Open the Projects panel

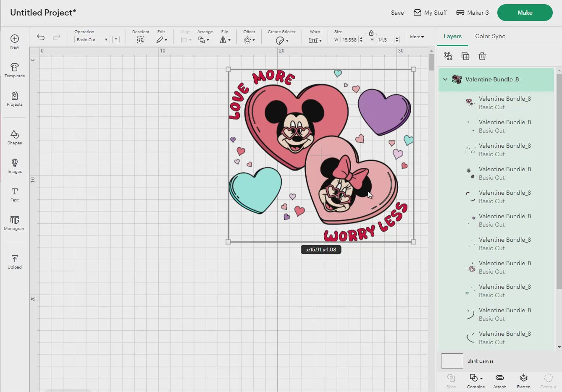click(15, 99)
